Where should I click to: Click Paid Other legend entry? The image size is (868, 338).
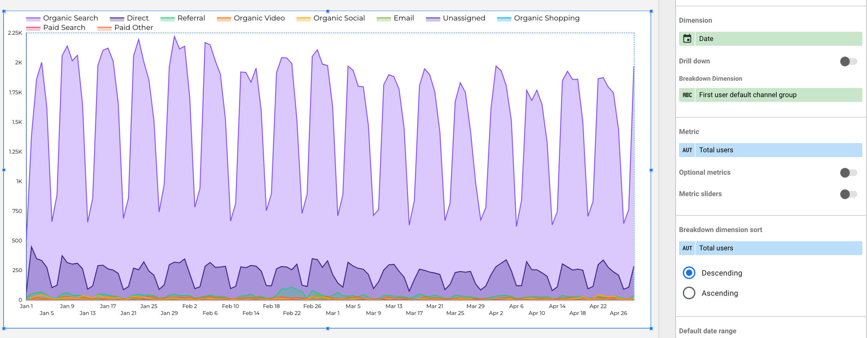click(125, 28)
